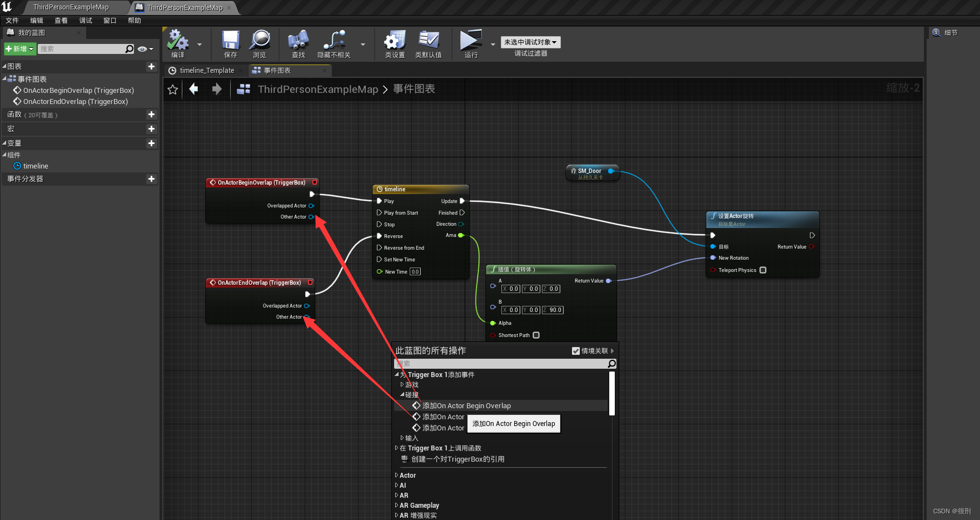Image resolution: width=980 pixels, height=520 pixels.
Task: Open the Help (帮助) menu
Action: click(135, 21)
